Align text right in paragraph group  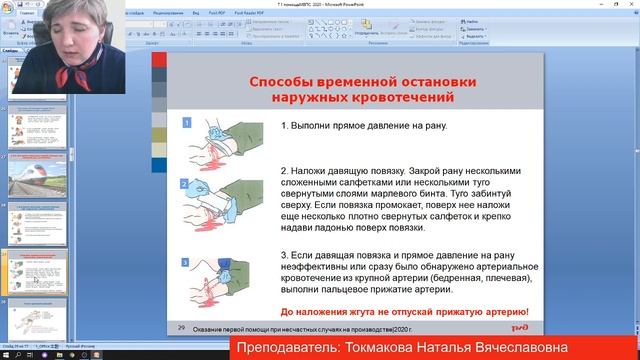216,34
